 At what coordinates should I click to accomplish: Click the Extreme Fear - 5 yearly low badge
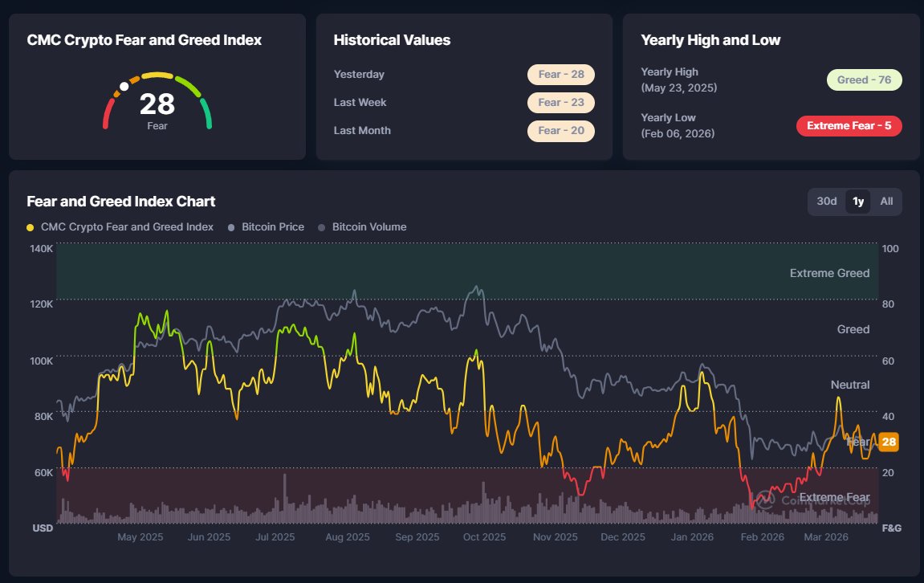pos(849,126)
